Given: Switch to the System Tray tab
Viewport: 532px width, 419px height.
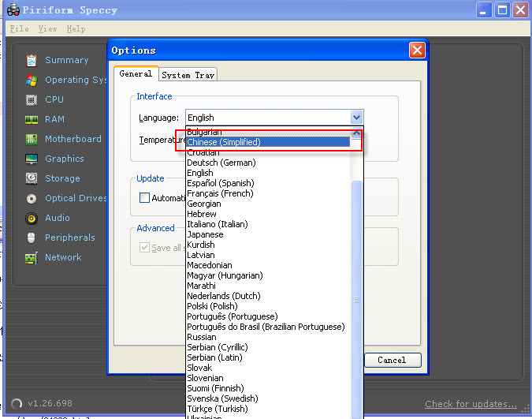Looking at the screenshot, I should (188, 75).
